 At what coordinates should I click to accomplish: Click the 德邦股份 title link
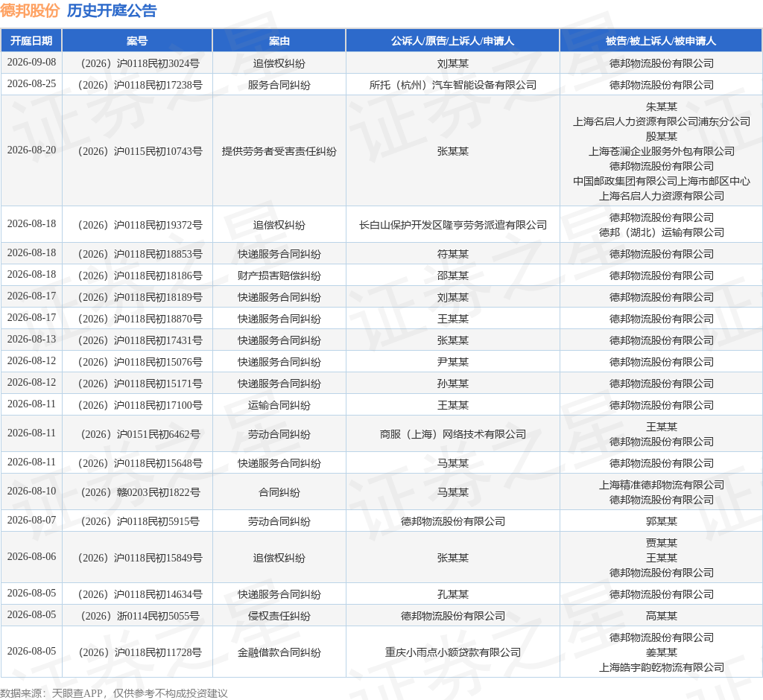tap(30, 10)
